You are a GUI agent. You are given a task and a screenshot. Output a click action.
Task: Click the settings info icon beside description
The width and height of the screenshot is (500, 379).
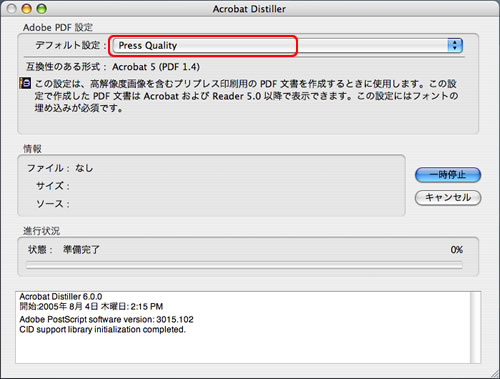click(x=25, y=83)
